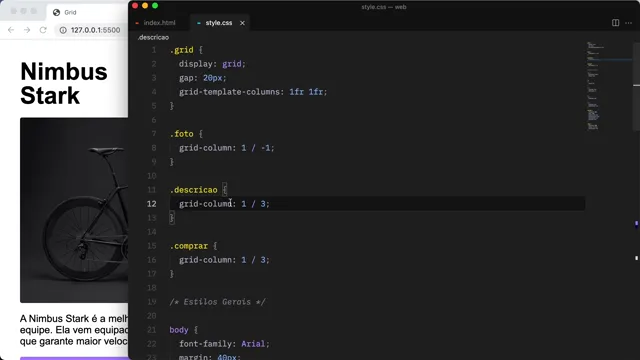Click the browser forward arrow
The width and height of the screenshot is (640, 360).
(27, 30)
